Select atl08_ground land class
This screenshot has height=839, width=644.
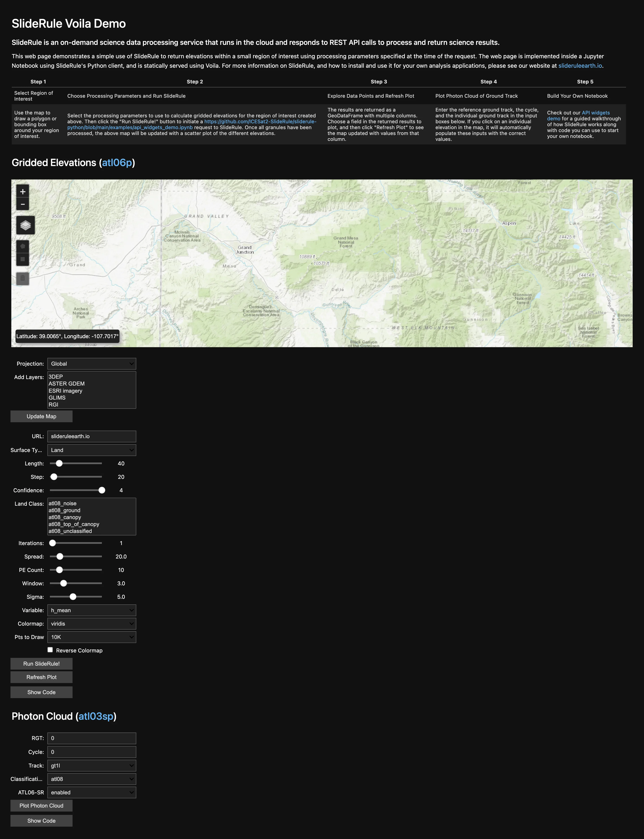(92, 510)
